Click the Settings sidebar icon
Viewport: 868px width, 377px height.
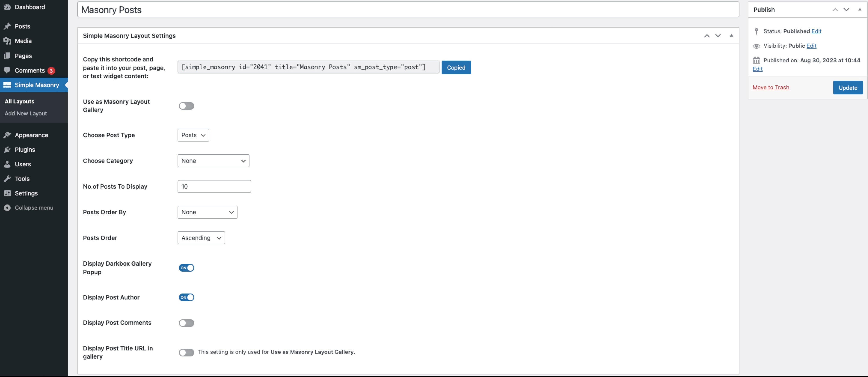[x=8, y=193]
